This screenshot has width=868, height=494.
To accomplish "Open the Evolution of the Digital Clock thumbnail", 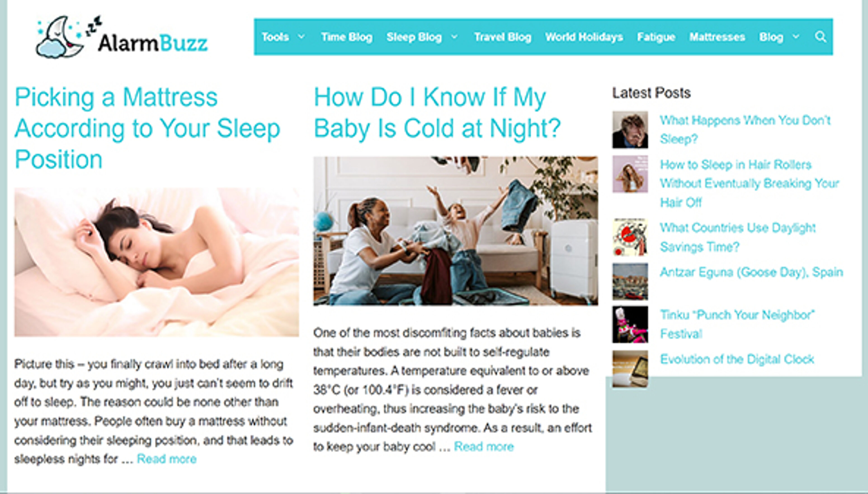I will click(x=630, y=369).
